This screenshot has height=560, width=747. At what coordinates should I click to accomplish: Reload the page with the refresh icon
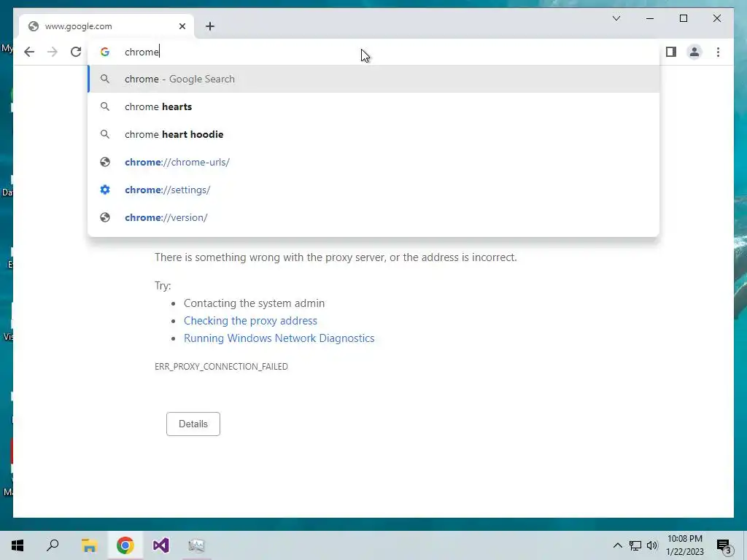(x=76, y=52)
